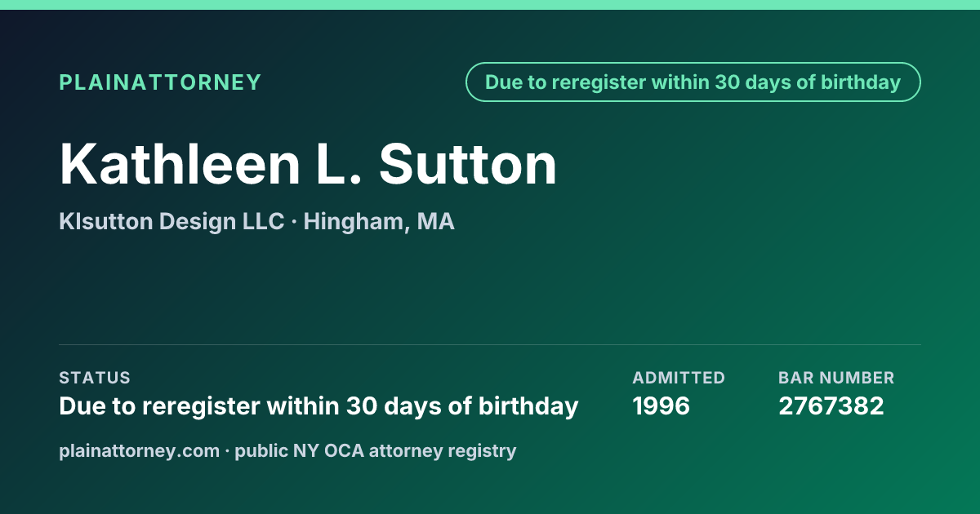Click the PLAINATTORNEY brand logo text
Viewport: 980px width, 514px height.
[160, 82]
